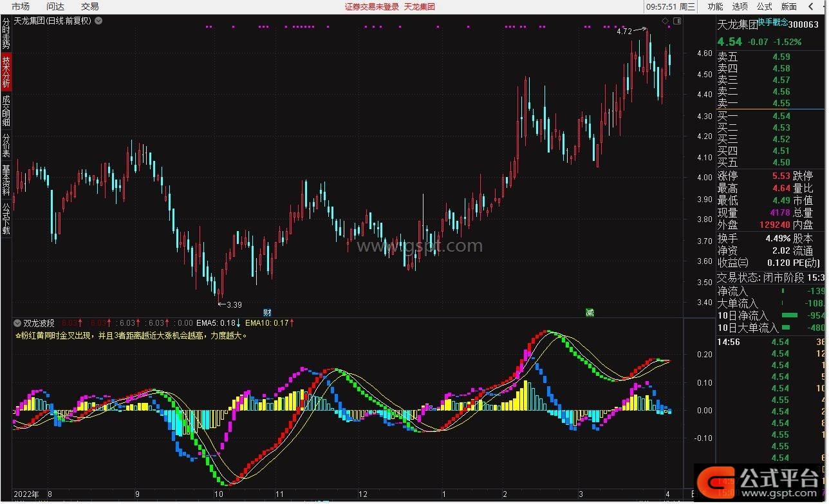Viewport: 829px width, 504px height.
Task: Click the time display 09:57:51 周三
Action: (x=671, y=6)
